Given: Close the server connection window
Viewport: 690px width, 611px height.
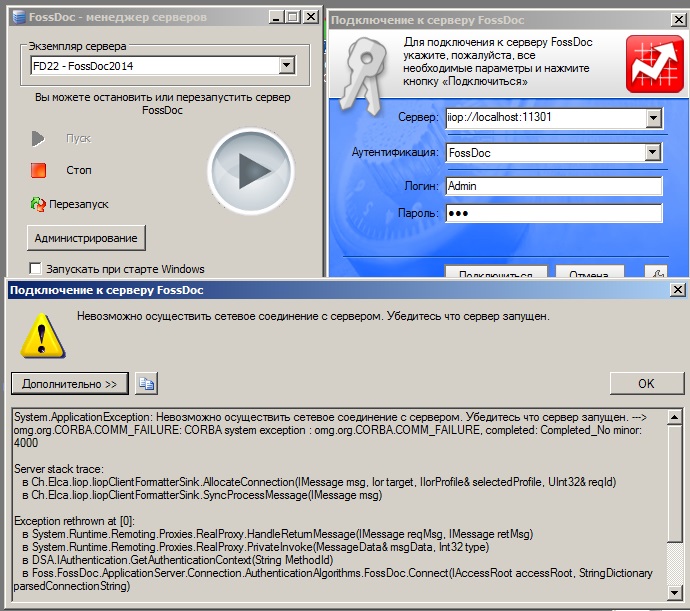Looking at the screenshot, I should (x=679, y=19).
